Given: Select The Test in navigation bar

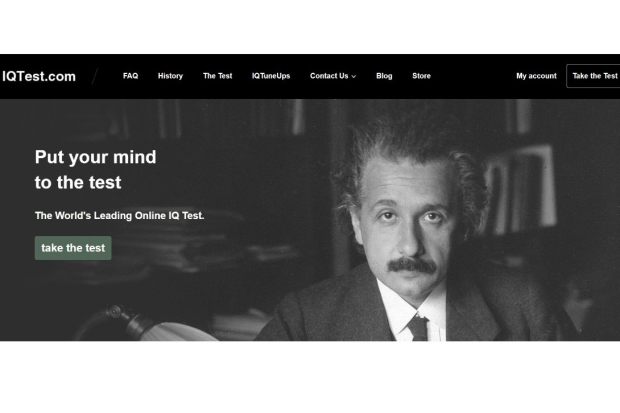Looking at the screenshot, I should click(x=217, y=76).
